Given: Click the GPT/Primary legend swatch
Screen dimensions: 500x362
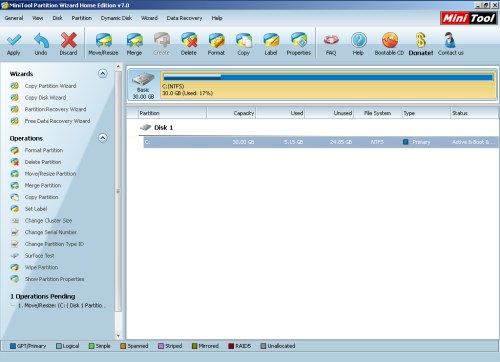Looking at the screenshot, I should (13, 346).
